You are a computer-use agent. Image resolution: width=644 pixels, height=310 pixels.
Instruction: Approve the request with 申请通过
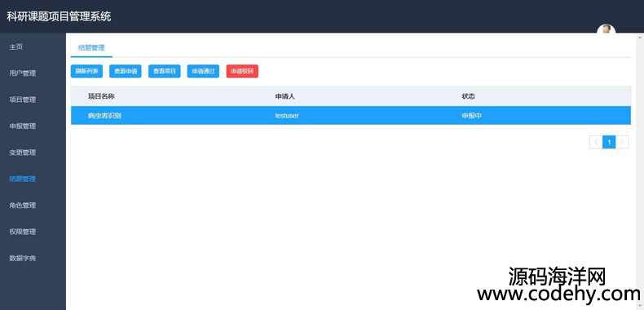(203, 71)
